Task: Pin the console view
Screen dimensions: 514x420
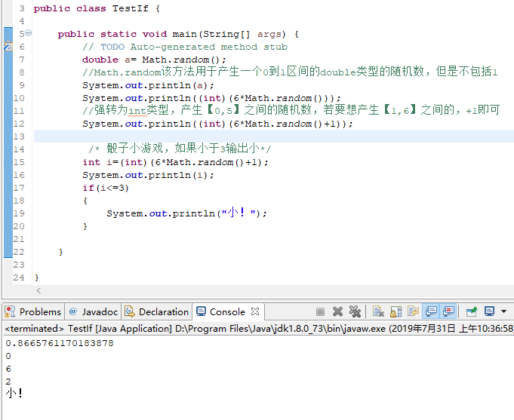Action: coord(472,311)
